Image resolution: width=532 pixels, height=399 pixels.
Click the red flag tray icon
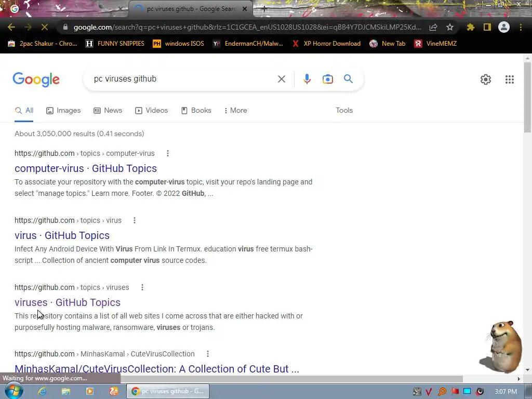[455, 392]
